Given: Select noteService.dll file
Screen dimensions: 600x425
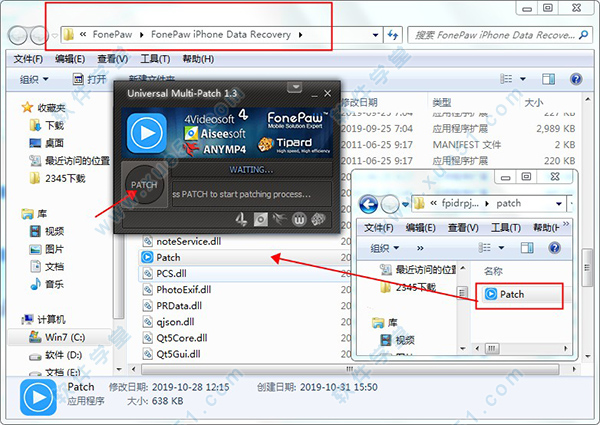Looking at the screenshot, I should point(189,241).
